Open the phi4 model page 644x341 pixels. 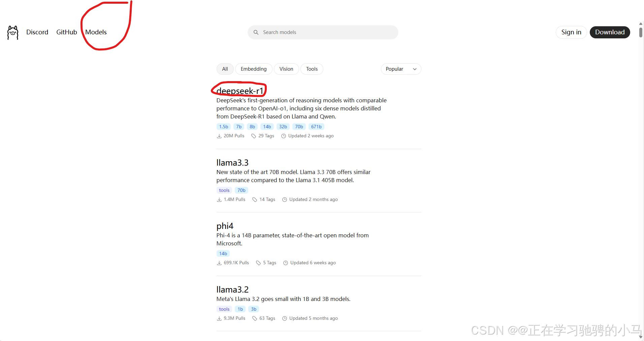point(225,226)
